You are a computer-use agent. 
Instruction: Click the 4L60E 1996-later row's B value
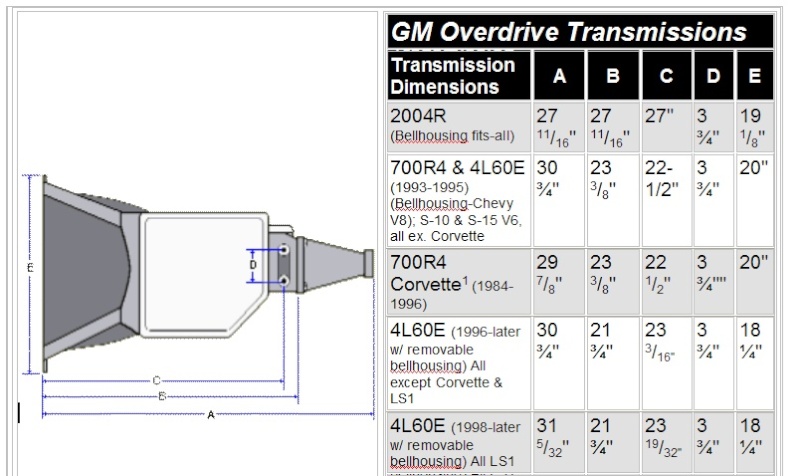613,363
